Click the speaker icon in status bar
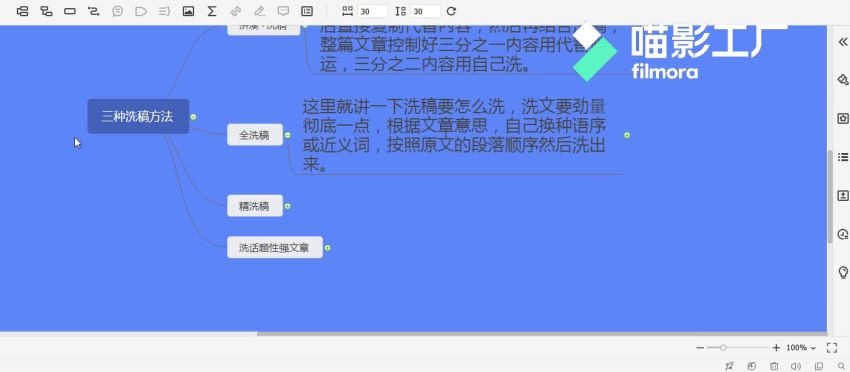The height and width of the screenshot is (372, 850). [796, 366]
